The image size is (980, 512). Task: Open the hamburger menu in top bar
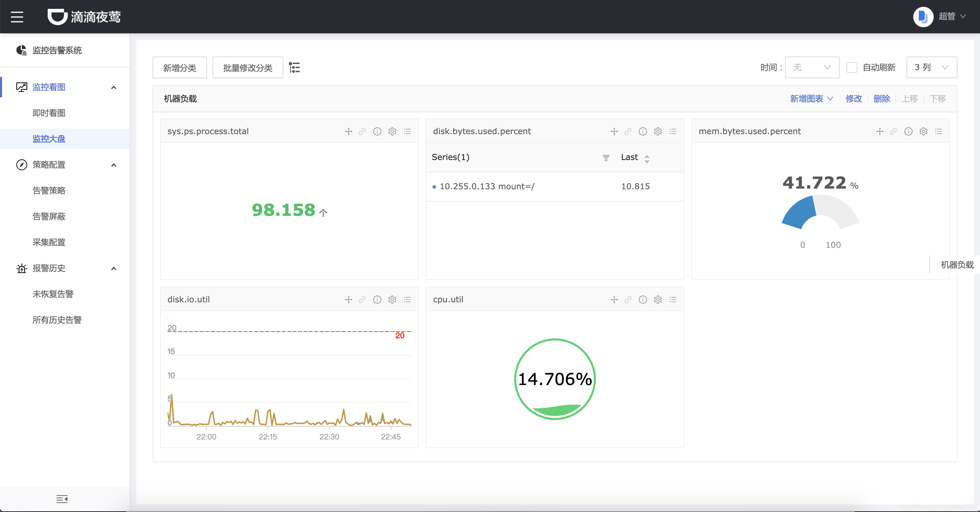17,17
